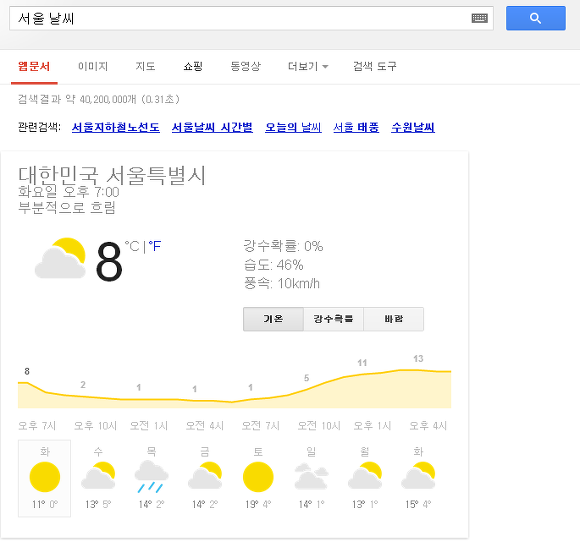The image size is (580, 547).
Task: Show the 기온 temperature chart
Action: (x=273, y=319)
